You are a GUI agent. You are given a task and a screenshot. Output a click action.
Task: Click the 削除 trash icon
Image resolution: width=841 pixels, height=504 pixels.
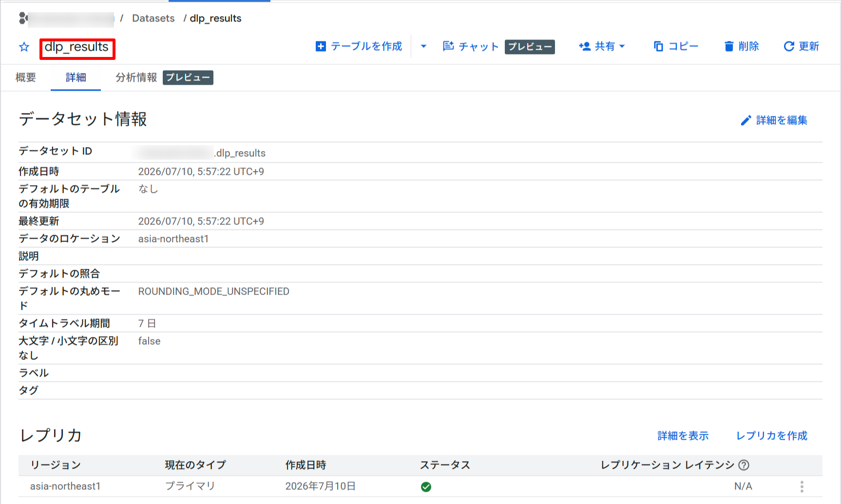729,46
